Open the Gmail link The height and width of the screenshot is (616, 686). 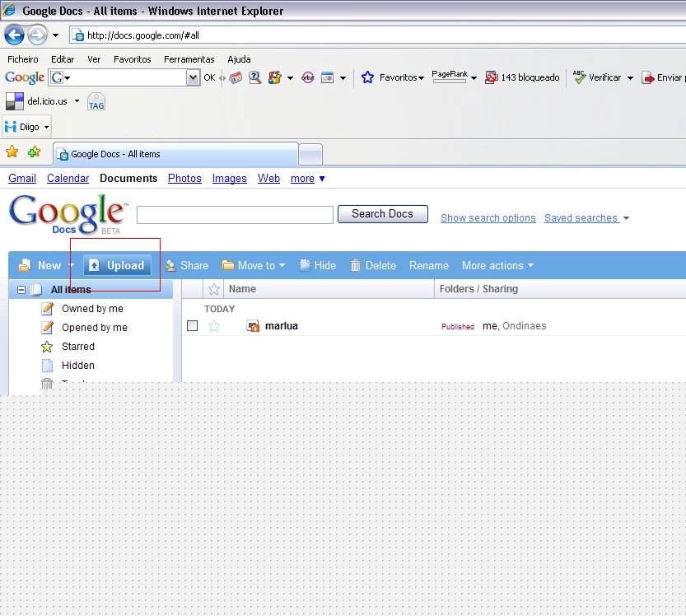(22, 179)
